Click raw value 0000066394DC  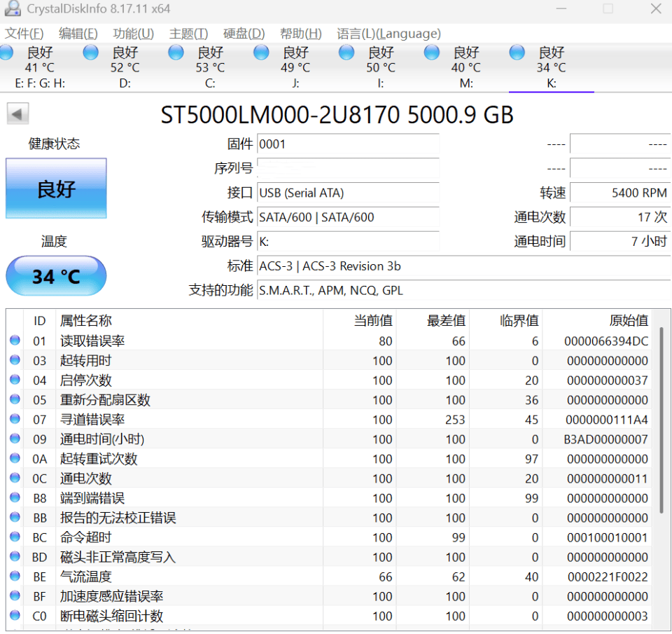606,341
